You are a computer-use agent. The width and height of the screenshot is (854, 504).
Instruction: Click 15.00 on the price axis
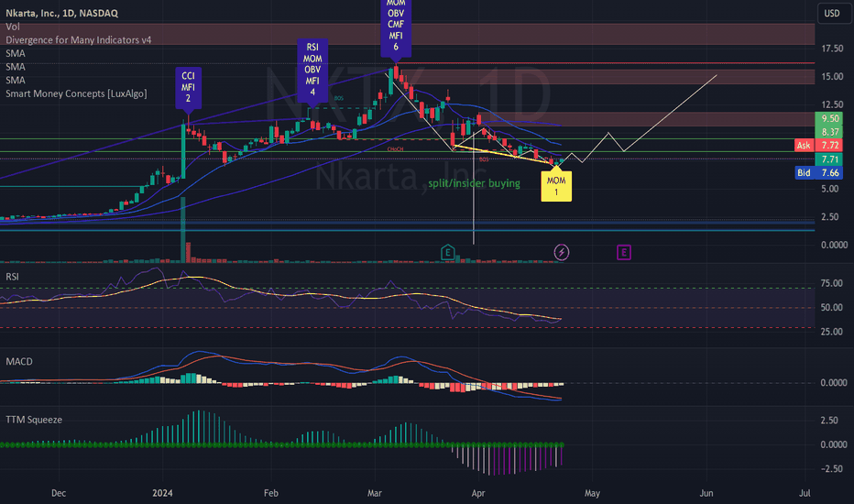tap(832, 76)
